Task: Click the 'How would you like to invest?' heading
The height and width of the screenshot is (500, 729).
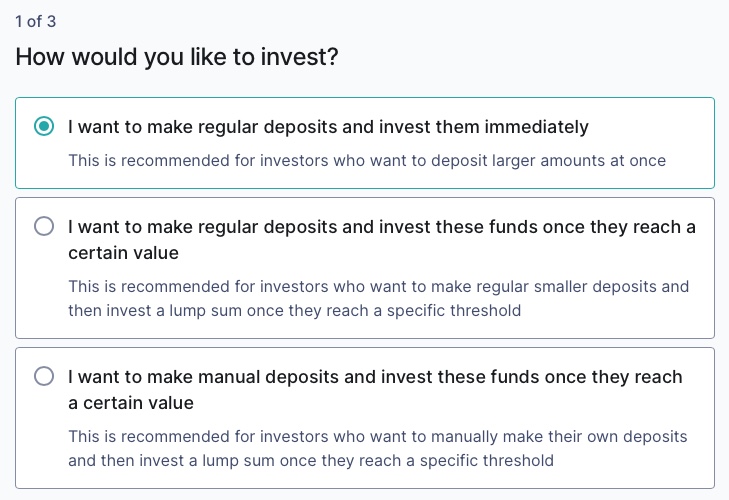Action: tap(177, 57)
